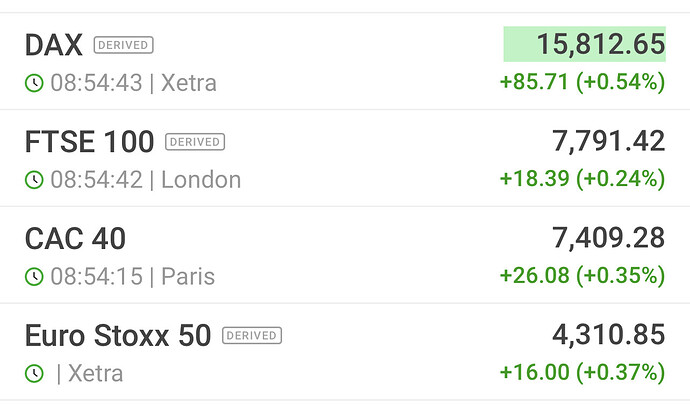690x410 pixels.
Task: Click the DERIVED badge next to DAX
Action: click(x=123, y=45)
